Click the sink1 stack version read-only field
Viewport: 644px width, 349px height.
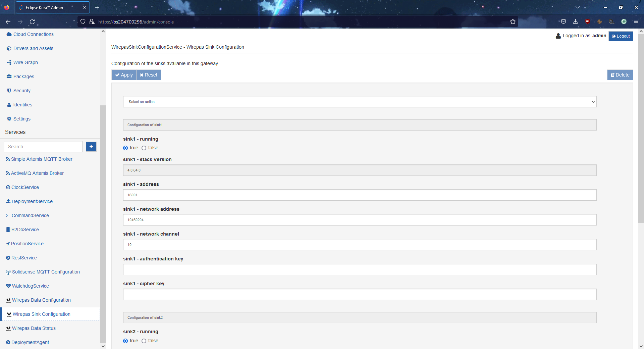[360, 170]
